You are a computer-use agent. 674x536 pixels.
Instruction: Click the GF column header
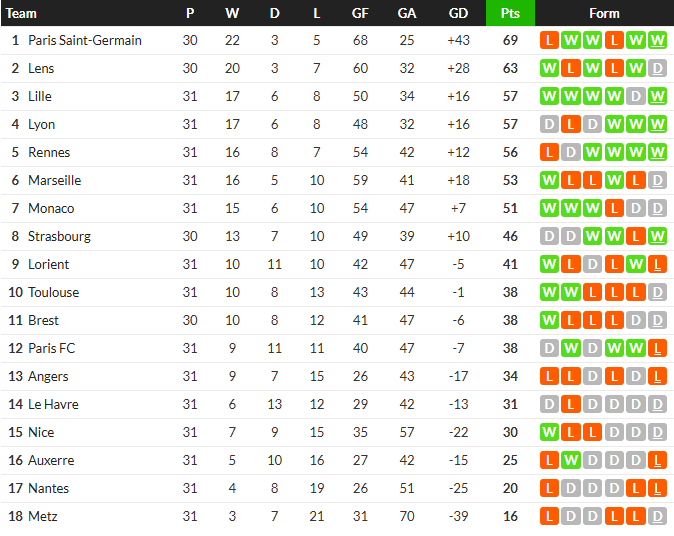(x=360, y=13)
